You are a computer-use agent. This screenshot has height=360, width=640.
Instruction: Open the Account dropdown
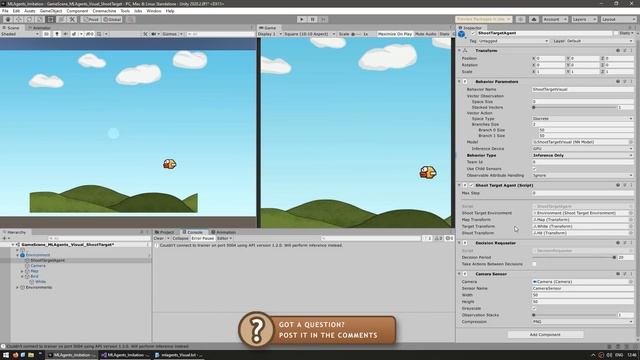(x=554, y=19)
